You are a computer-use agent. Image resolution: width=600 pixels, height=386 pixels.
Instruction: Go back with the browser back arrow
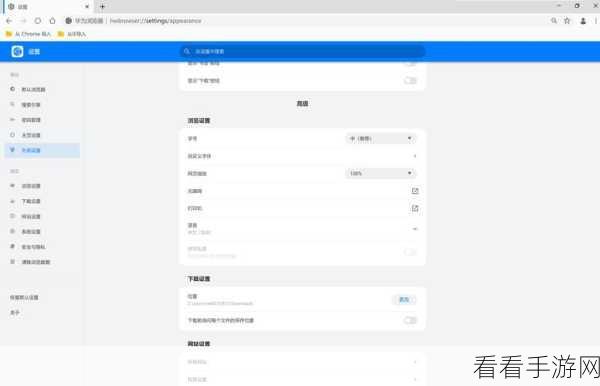click(x=9, y=21)
